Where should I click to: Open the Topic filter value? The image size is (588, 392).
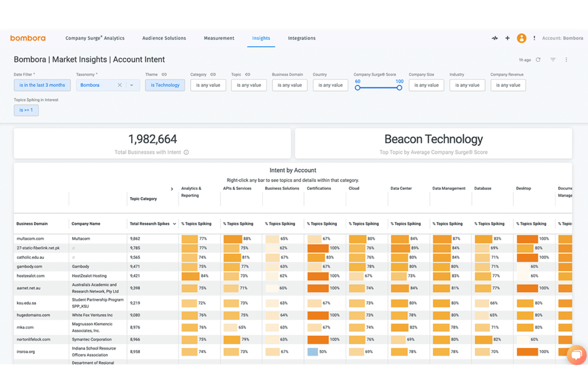tap(249, 85)
